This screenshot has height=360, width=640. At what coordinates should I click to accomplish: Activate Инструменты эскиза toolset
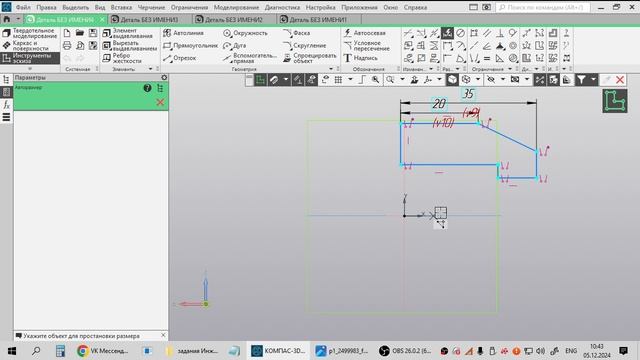coord(30,58)
